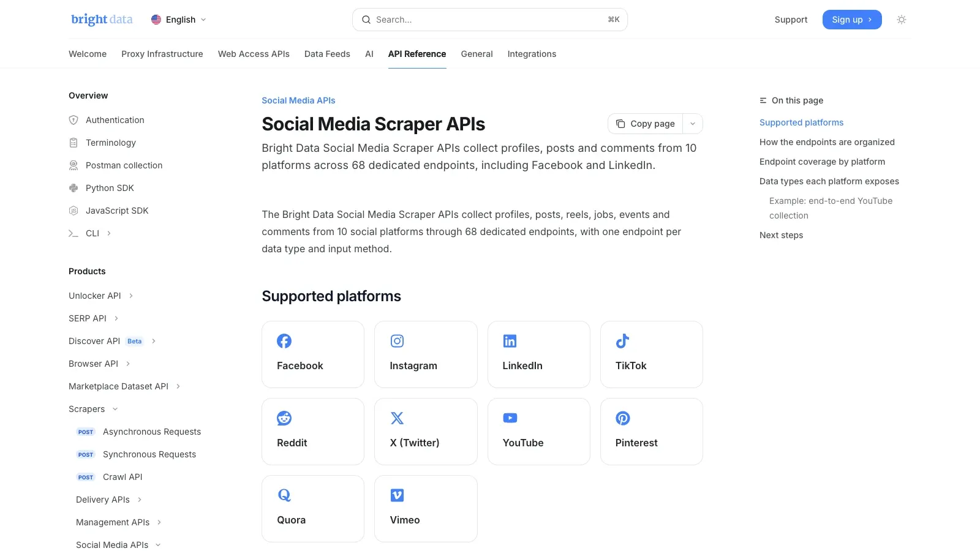
Task: Click the Sign up button
Action: 852,20
